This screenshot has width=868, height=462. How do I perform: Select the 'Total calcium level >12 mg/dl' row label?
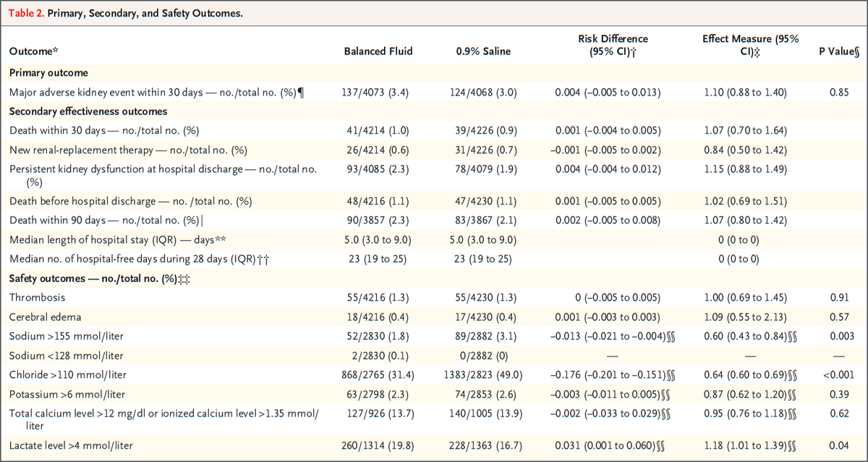point(165,419)
